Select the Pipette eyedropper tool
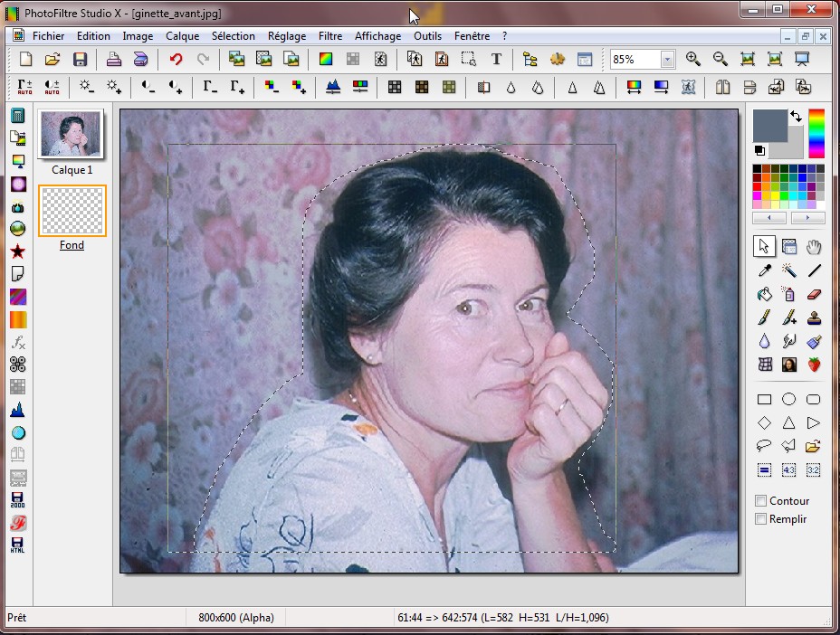This screenshot has height=635, width=840. pyautogui.click(x=765, y=270)
